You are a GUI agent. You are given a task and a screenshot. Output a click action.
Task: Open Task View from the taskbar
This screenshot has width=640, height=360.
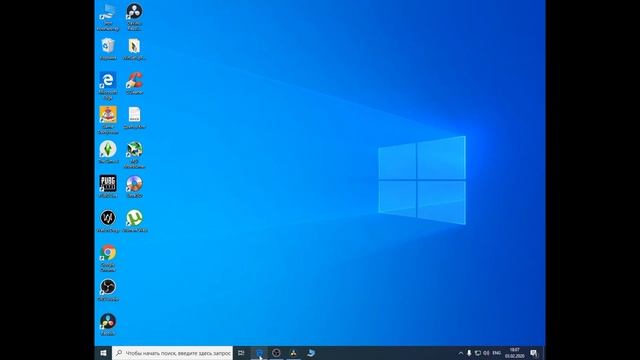(241, 353)
